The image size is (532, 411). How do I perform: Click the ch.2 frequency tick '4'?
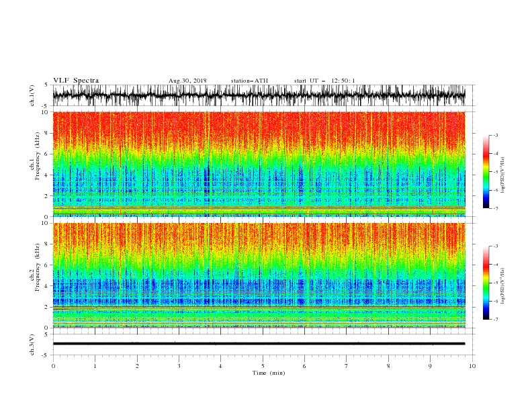click(x=46, y=286)
